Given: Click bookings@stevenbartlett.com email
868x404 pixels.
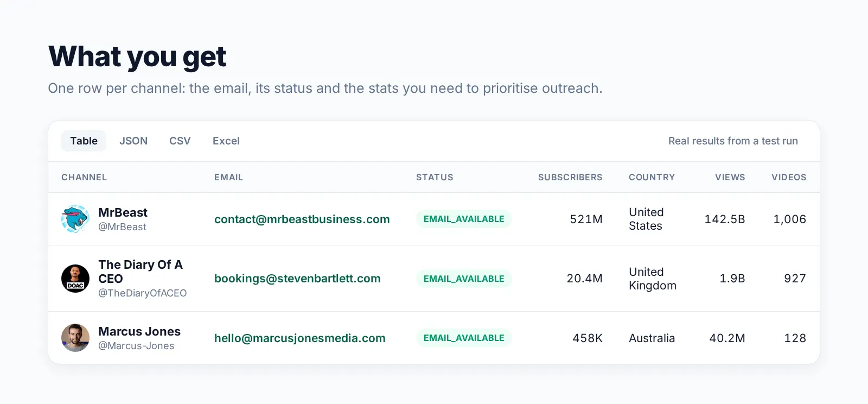Looking at the screenshot, I should coord(297,279).
